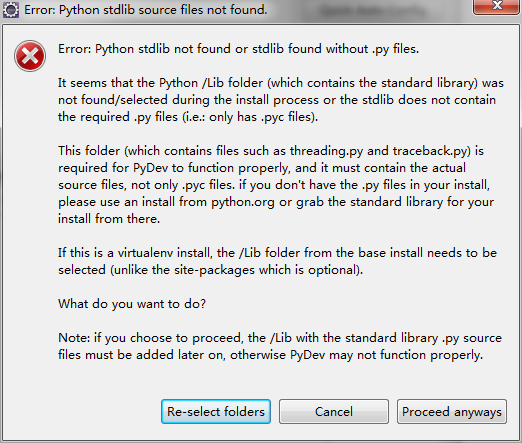Click the phrase 'PyDev may not function properly'
The height and width of the screenshot is (443, 522).
[x=386, y=355]
